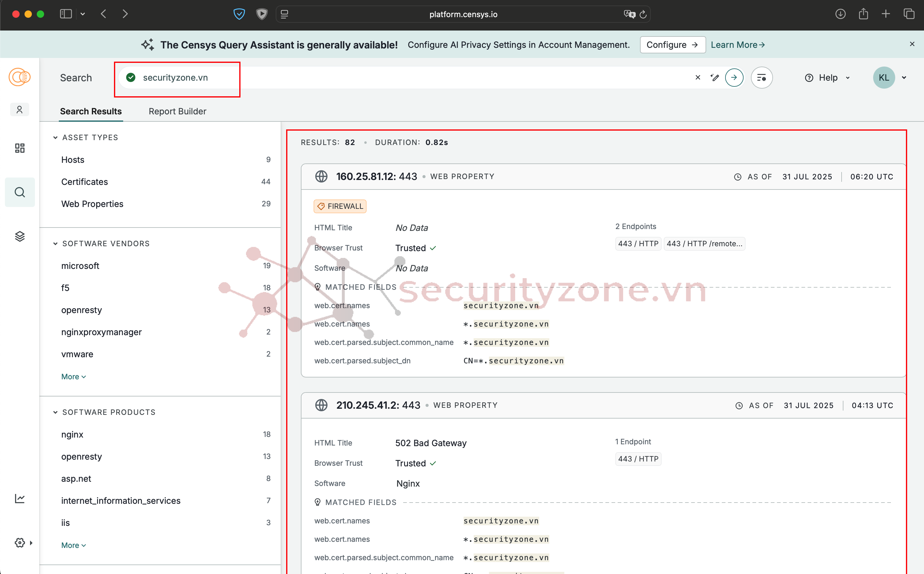This screenshot has height=574, width=924.
Task: Click the blue privacy shield icon
Action: point(239,14)
